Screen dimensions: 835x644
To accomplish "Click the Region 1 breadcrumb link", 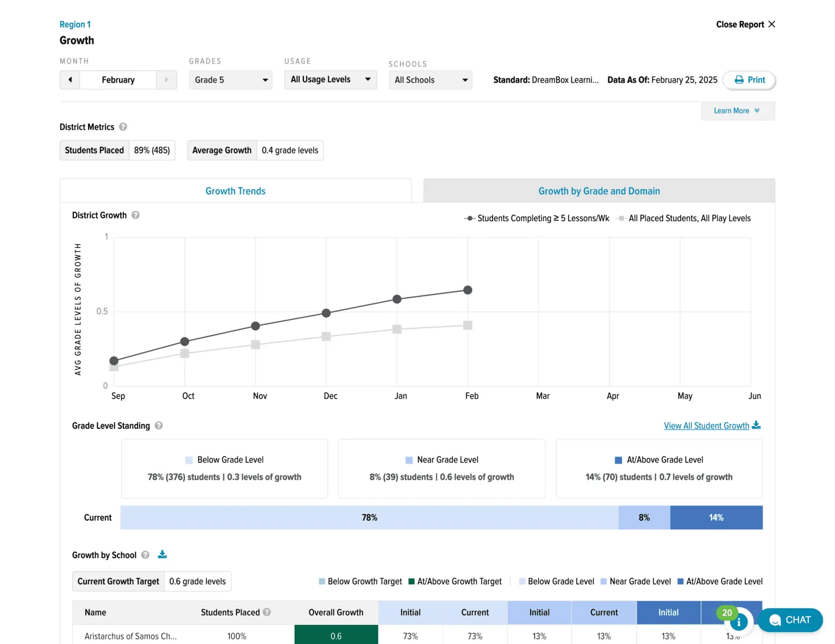I will (x=75, y=24).
